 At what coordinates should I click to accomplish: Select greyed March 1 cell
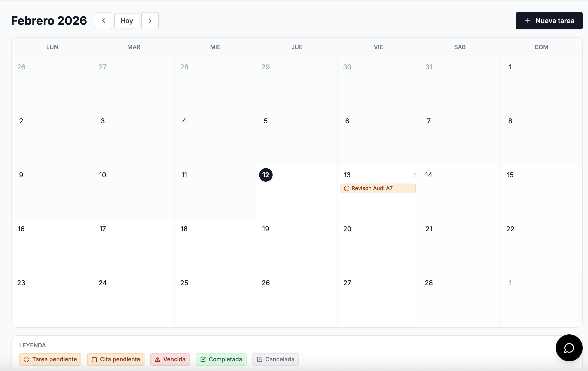click(x=541, y=300)
